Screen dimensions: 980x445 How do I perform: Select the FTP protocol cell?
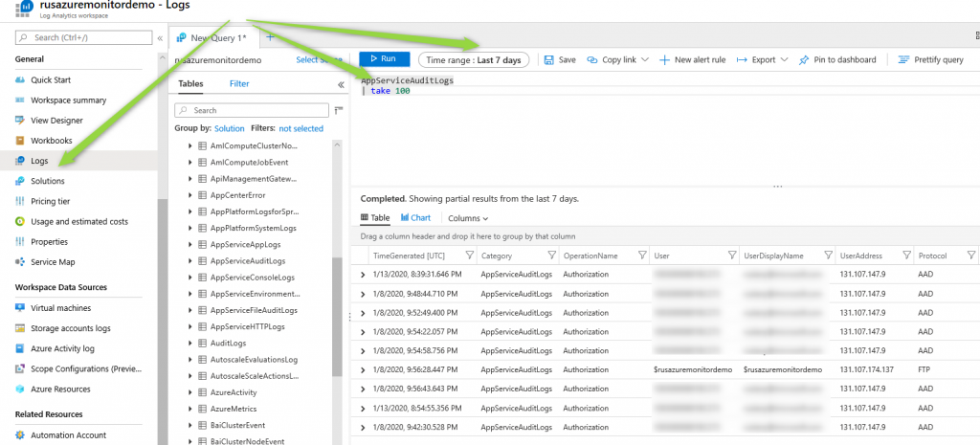click(x=924, y=370)
